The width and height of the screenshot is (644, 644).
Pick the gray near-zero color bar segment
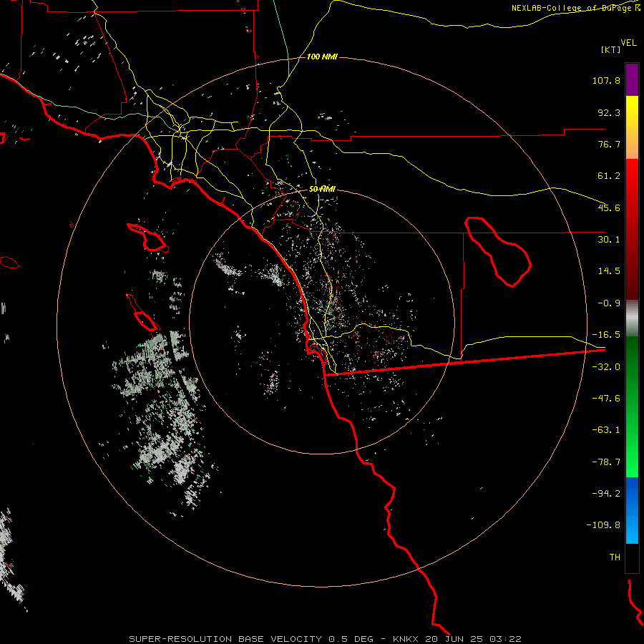coord(632,318)
